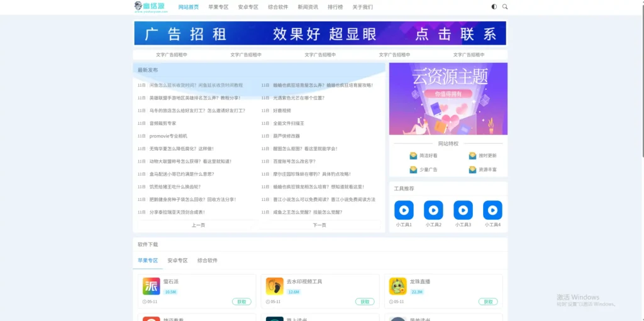This screenshot has height=321, width=644.
Task: Go to 网站首页 in the top navigation
Action: (189, 7)
